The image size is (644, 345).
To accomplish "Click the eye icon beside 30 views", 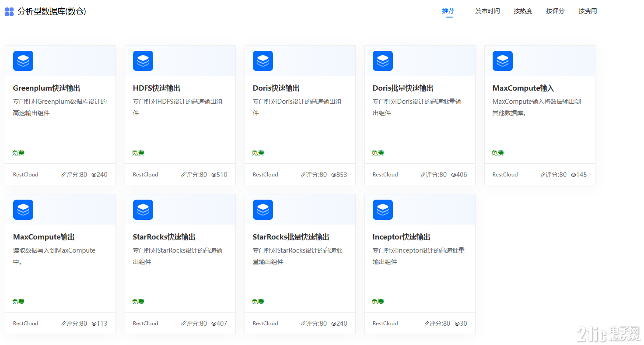I will (457, 324).
